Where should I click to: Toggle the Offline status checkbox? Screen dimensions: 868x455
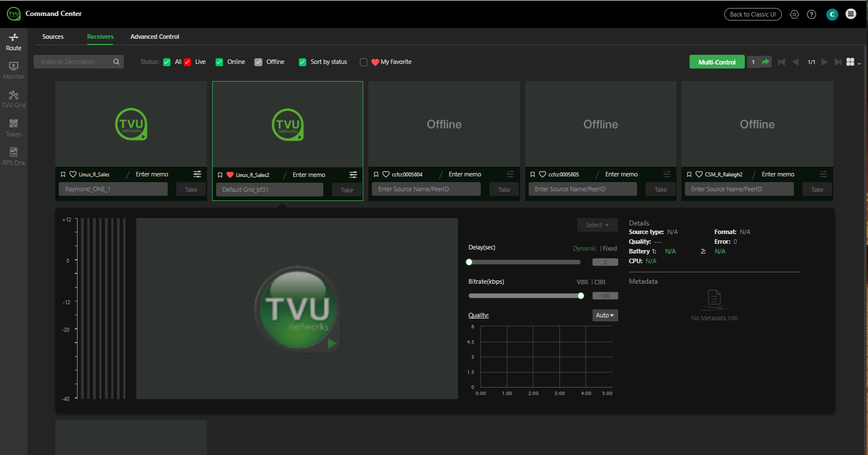point(258,62)
